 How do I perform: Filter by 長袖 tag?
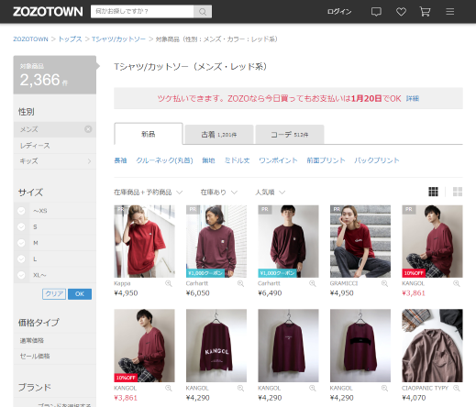click(120, 160)
